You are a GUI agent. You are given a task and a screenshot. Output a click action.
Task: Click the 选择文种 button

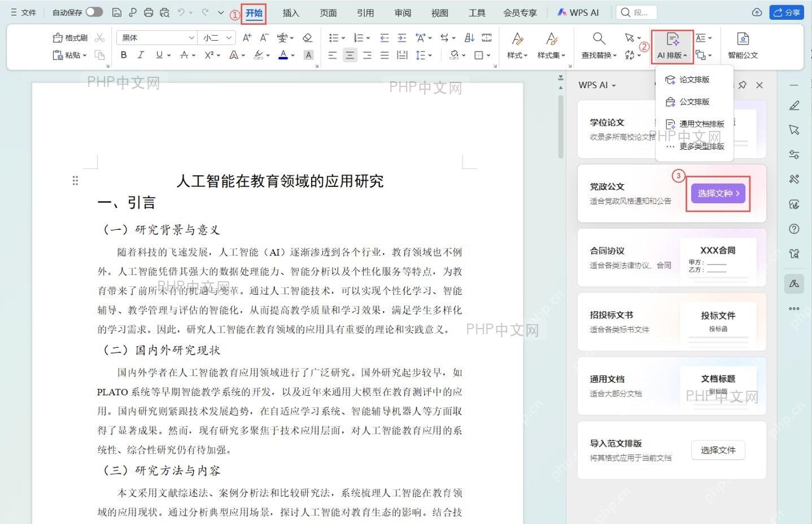click(718, 193)
